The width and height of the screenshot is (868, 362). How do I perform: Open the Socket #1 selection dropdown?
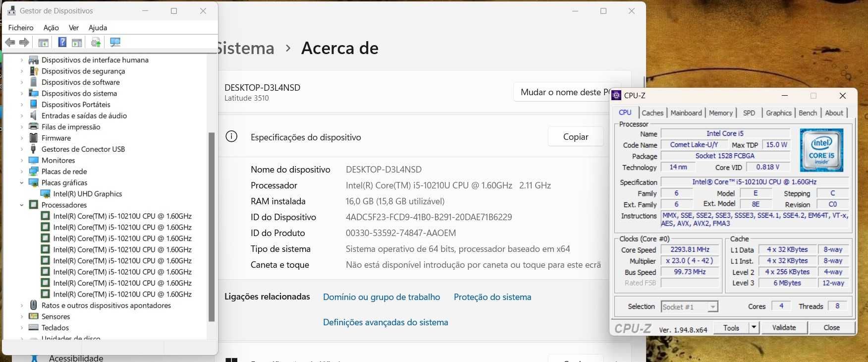[712, 307]
